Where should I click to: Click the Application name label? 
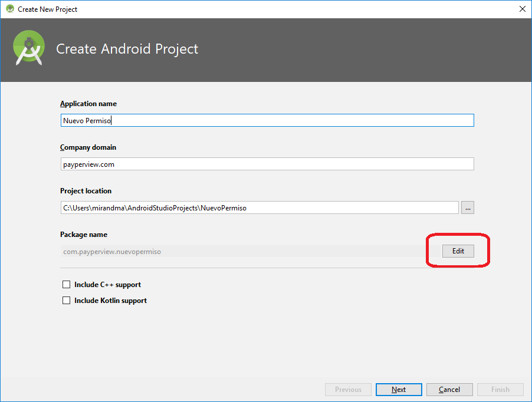tap(88, 104)
